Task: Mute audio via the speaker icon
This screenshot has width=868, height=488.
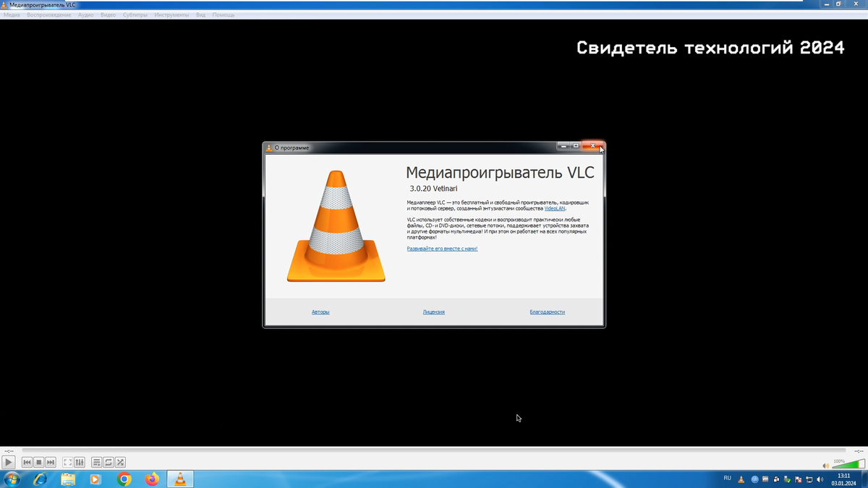Action: pyautogui.click(x=826, y=466)
